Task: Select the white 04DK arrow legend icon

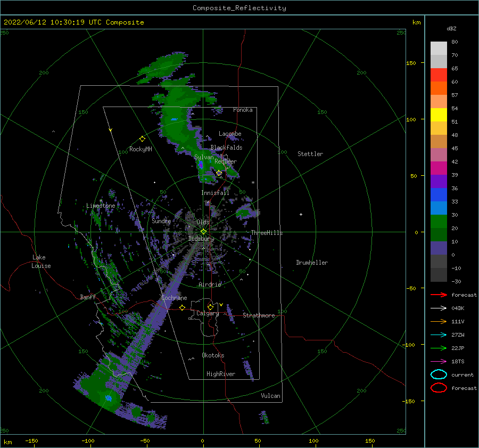Action: click(x=439, y=308)
